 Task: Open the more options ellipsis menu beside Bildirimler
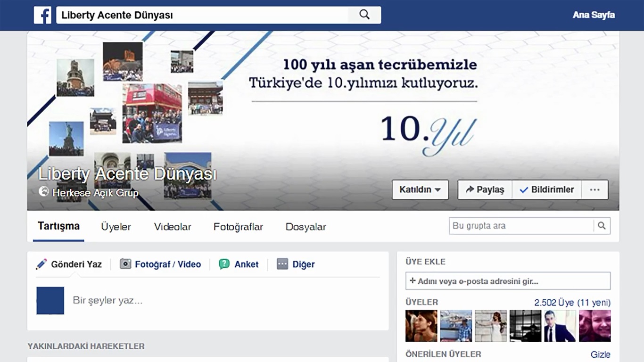point(594,189)
